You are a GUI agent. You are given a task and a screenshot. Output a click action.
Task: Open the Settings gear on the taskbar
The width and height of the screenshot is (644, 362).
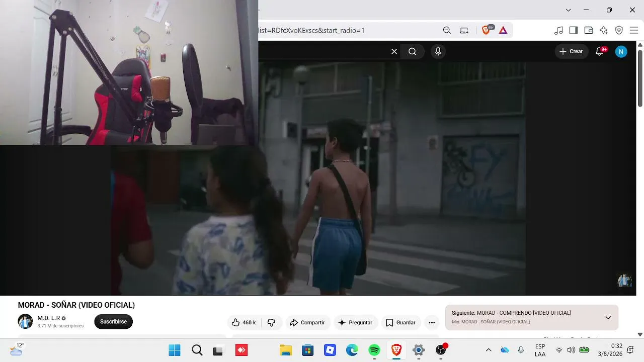419,350
